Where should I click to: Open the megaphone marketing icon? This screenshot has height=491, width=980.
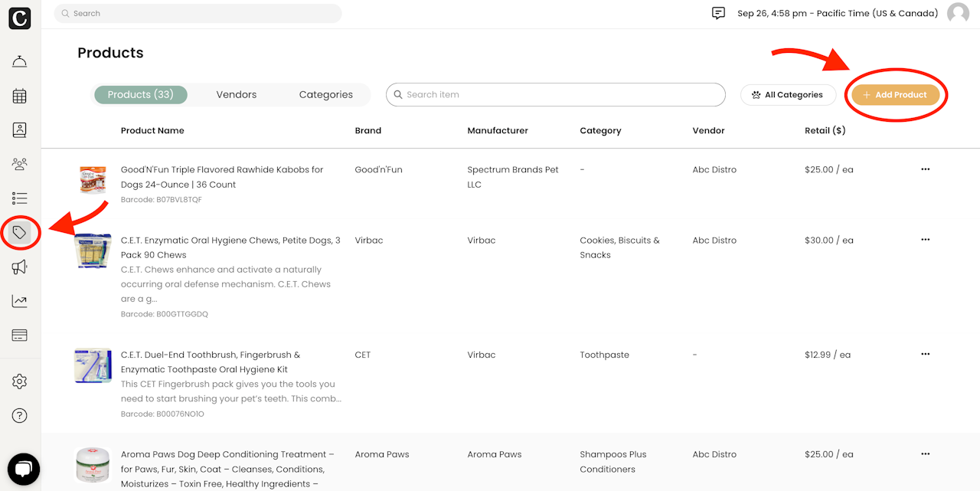tap(20, 267)
